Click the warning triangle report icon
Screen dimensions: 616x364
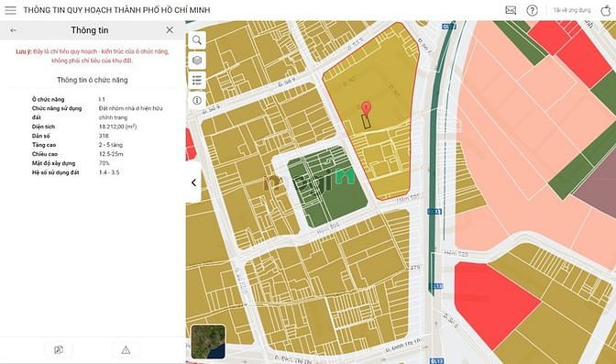coord(126,349)
